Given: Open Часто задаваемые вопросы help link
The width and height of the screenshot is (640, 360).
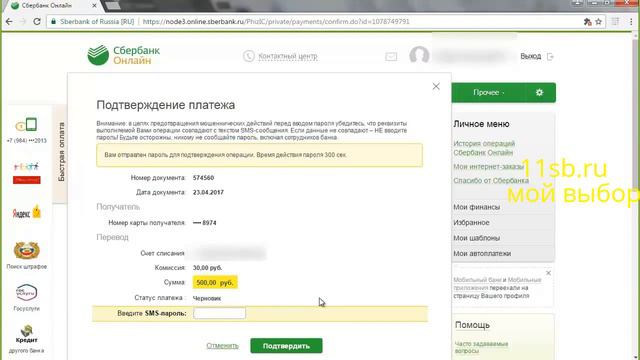Looking at the screenshot, I should pos(481,347).
